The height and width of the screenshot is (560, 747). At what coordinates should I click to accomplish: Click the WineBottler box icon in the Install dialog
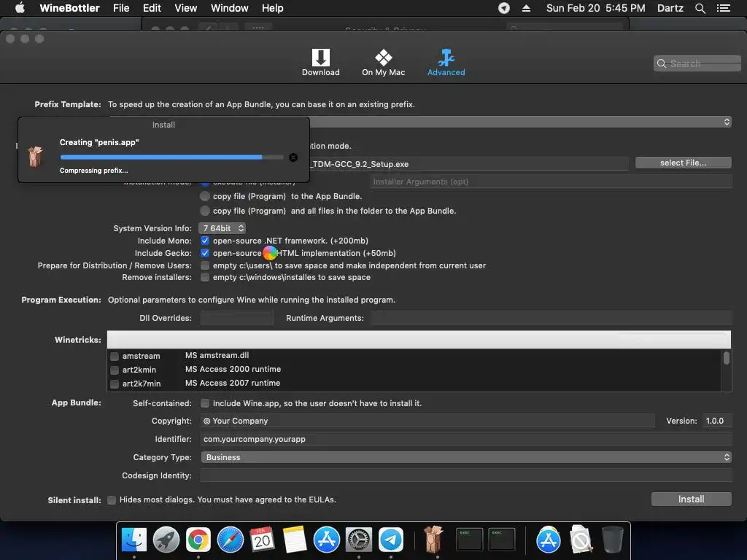tap(35, 157)
